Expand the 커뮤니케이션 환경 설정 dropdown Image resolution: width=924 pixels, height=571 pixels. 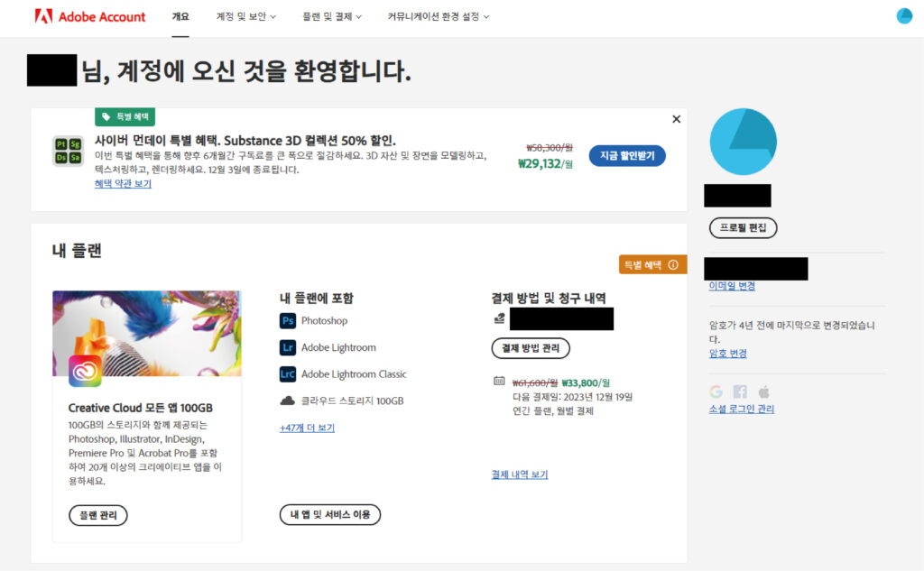pos(439,16)
